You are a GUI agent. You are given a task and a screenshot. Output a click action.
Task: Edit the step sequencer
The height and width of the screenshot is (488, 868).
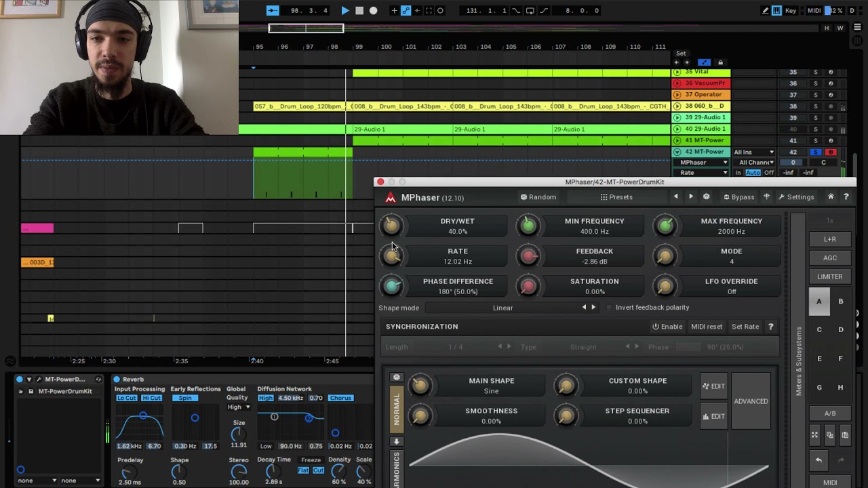click(714, 416)
